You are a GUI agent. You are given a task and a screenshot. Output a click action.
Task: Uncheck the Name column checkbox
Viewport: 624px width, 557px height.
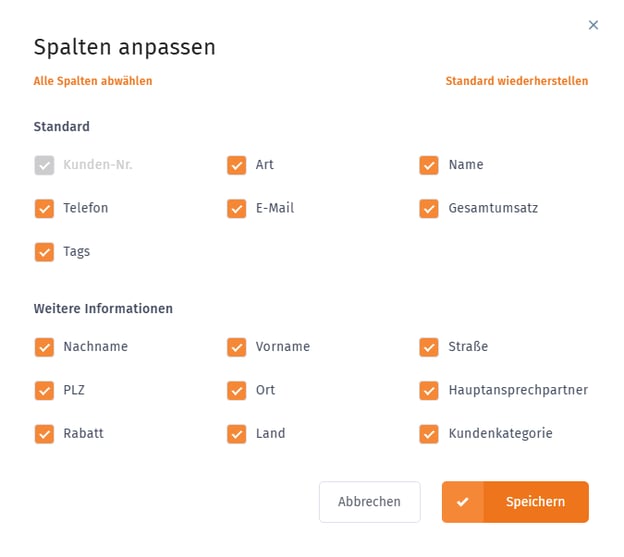[x=429, y=165]
